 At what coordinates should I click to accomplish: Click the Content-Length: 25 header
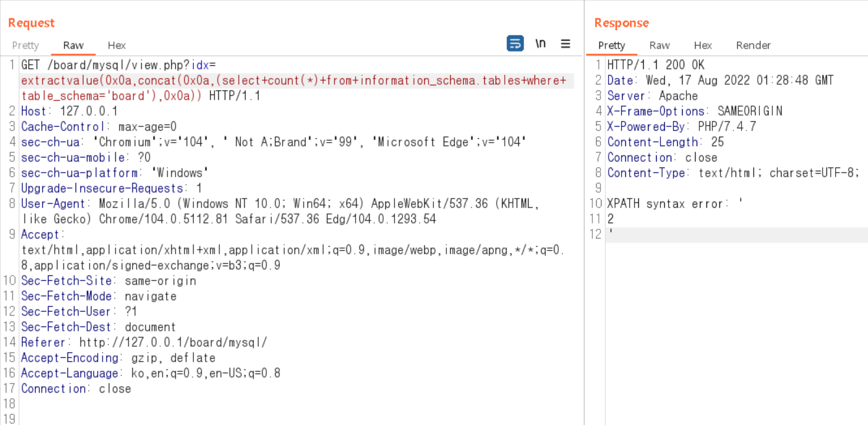[665, 142]
